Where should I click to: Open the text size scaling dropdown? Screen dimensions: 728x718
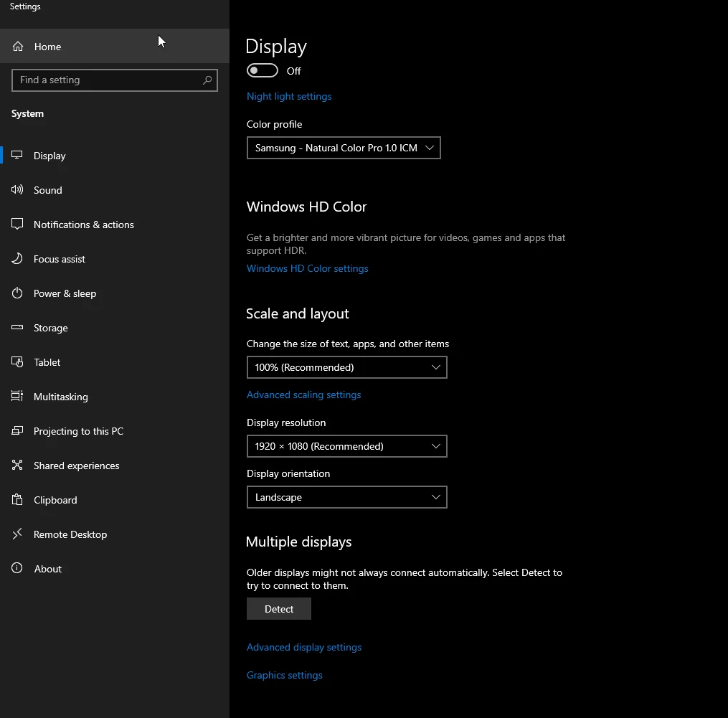tap(347, 367)
